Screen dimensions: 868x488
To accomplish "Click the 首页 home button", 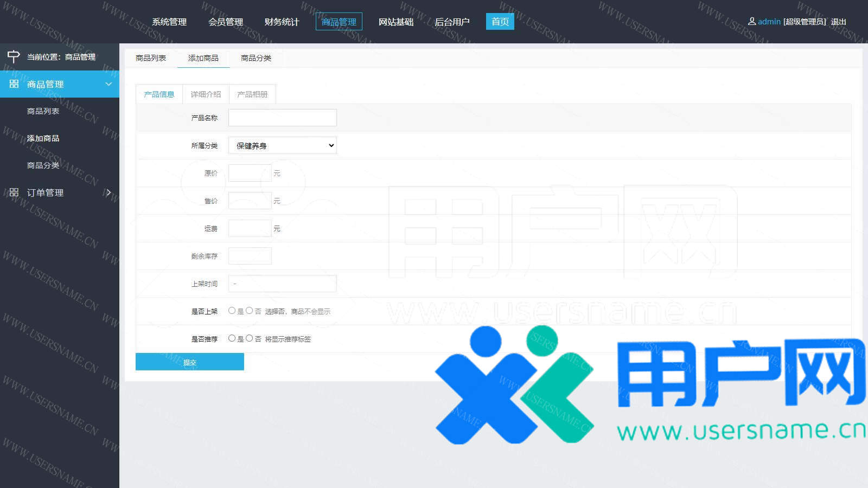I will pos(500,22).
